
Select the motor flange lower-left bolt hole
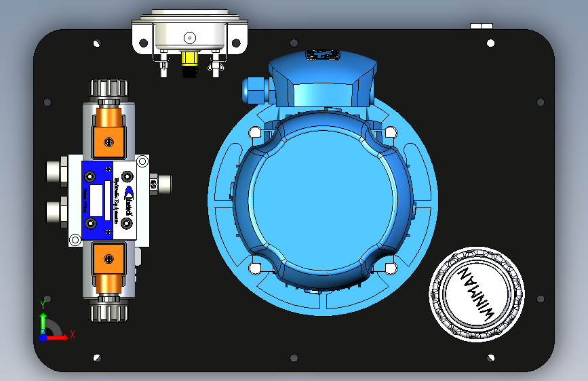point(255,268)
